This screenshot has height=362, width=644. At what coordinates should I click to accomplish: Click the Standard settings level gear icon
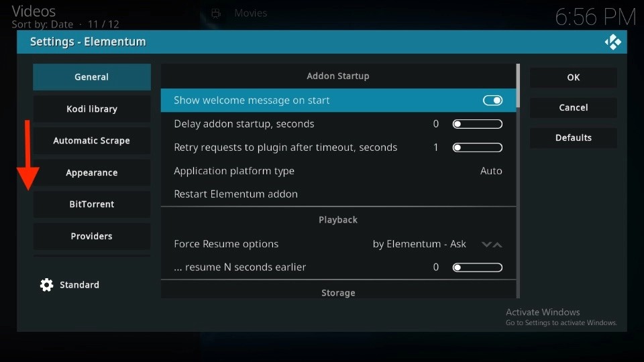47,285
